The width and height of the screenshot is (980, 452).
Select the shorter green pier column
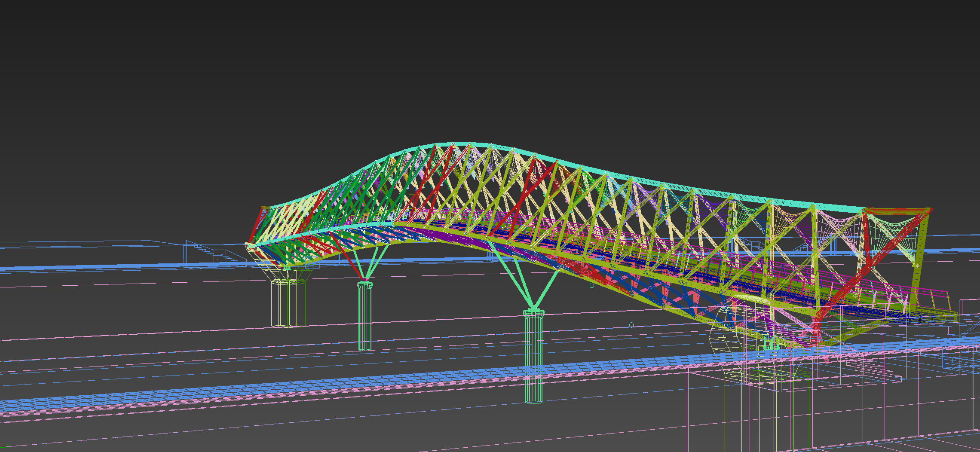tap(365, 316)
